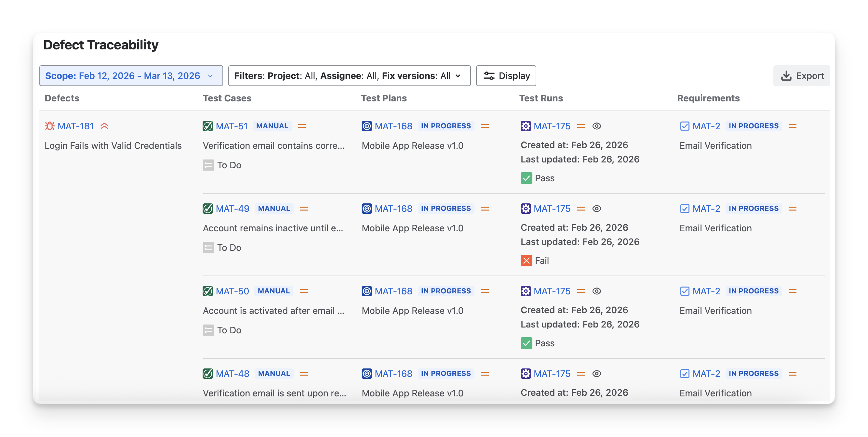Click the Test Cases column header

tap(227, 98)
